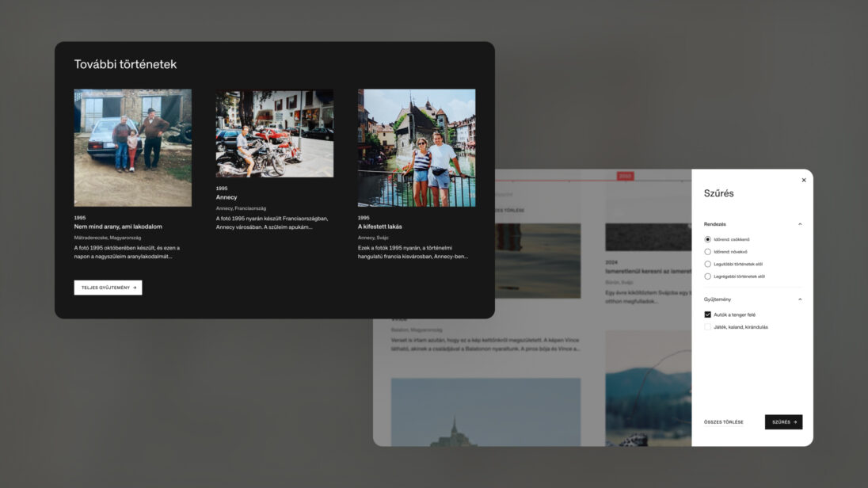This screenshot has height=488, width=868.
Task: Uncheck the Autók a tenger felé checkbox
Action: click(707, 315)
